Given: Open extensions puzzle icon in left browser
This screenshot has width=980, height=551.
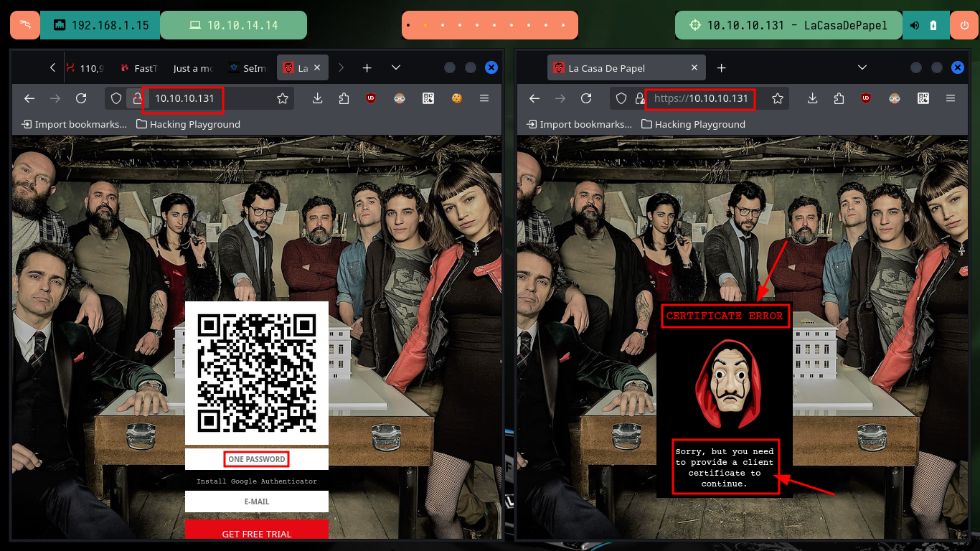Looking at the screenshot, I should coord(344,98).
